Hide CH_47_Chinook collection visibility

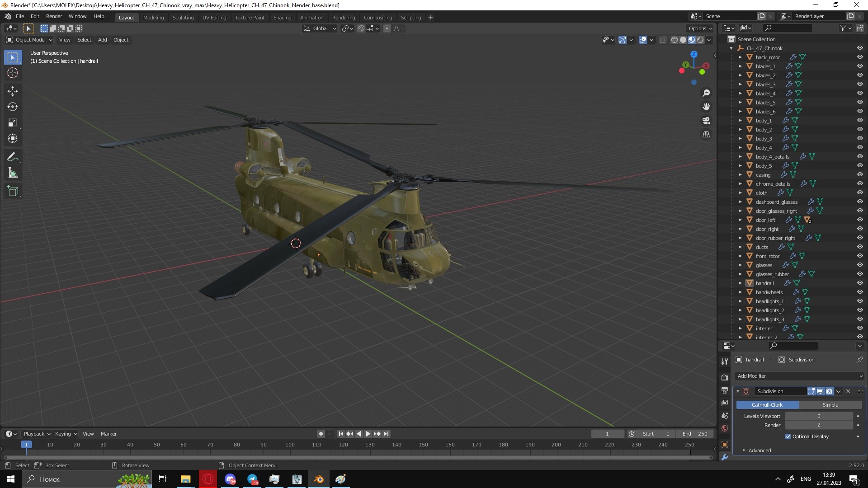tap(860, 48)
